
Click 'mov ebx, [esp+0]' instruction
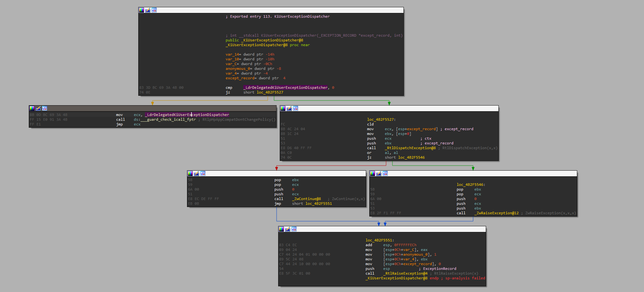(389, 134)
